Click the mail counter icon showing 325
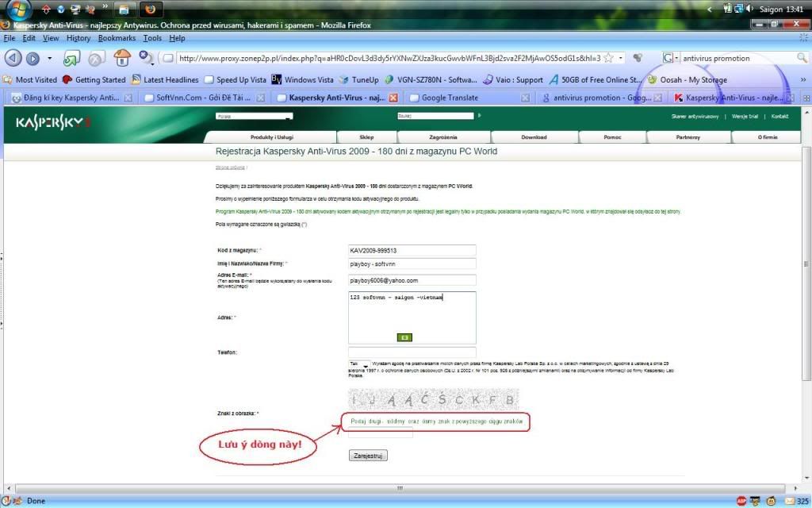The image size is (812, 508). pyautogui.click(x=796, y=502)
